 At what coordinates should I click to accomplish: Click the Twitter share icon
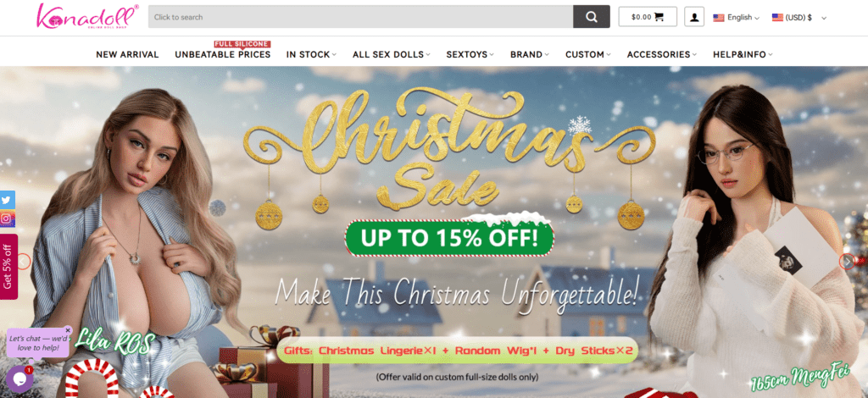point(7,200)
